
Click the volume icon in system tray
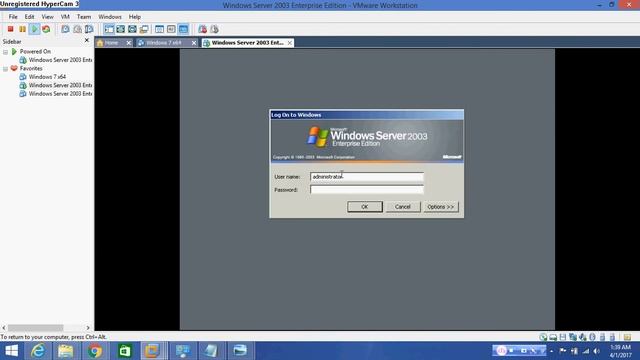click(x=596, y=351)
